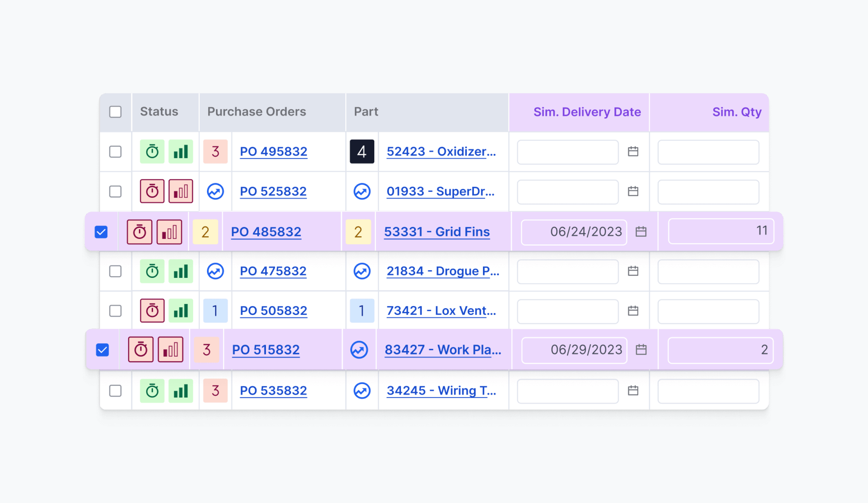Click the Purchase Orders column header
This screenshot has height=503, width=868.
coord(257,112)
